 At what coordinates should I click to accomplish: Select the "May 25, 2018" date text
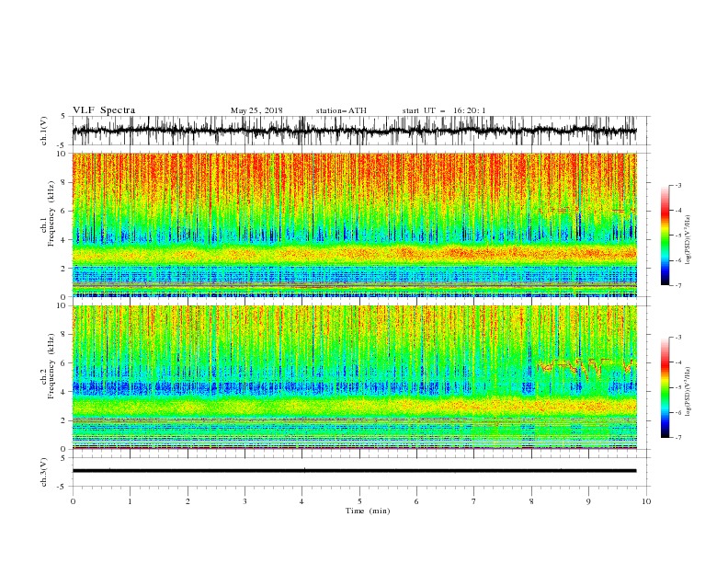pyautogui.click(x=256, y=110)
